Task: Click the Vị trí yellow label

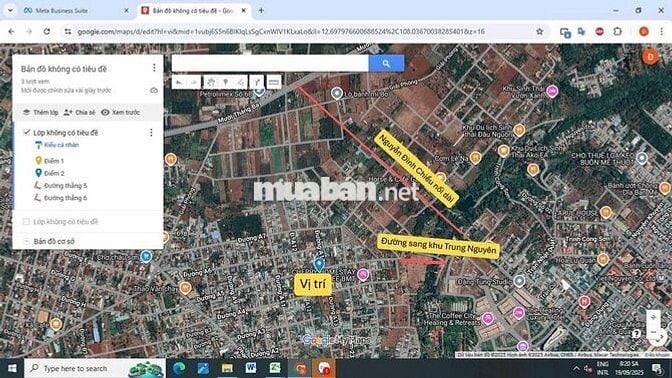Action: (313, 284)
